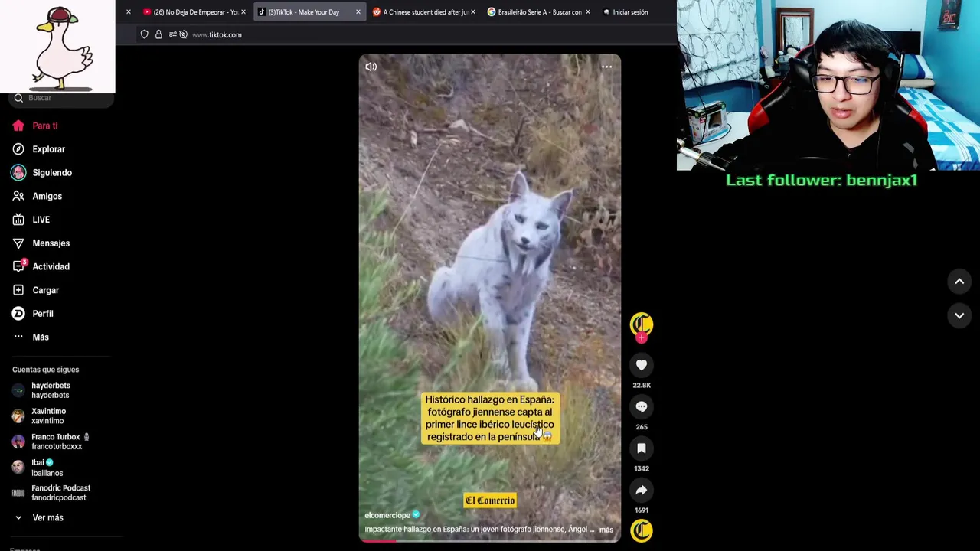Open the comments bubble icon

point(642,407)
